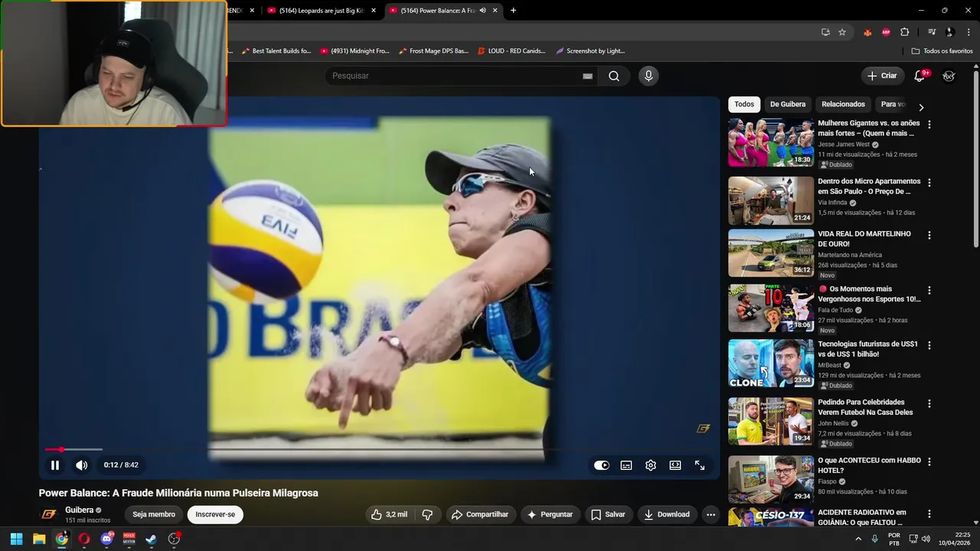Open the Windows Start menu
This screenshot has height=551, width=980.
pyautogui.click(x=16, y=539)
